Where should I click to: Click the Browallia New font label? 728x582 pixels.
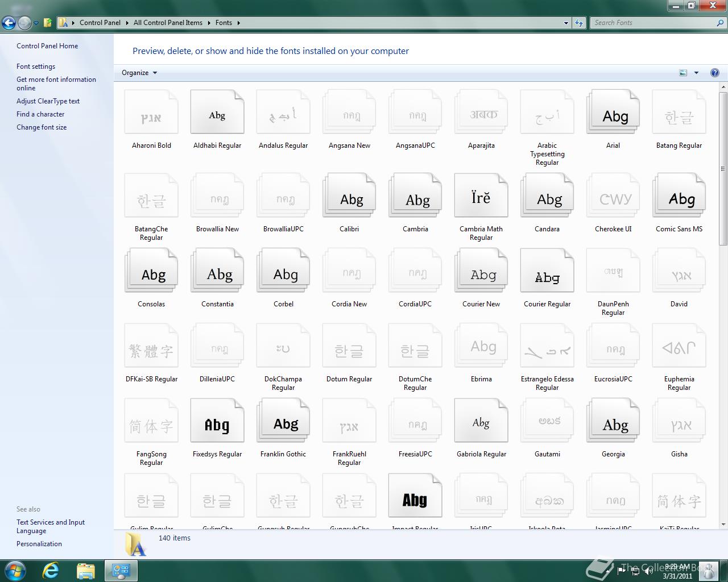pos(217,229)
